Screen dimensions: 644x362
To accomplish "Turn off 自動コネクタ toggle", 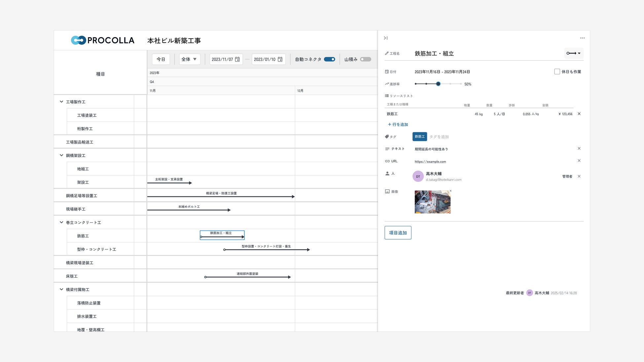I will point(329,59).
